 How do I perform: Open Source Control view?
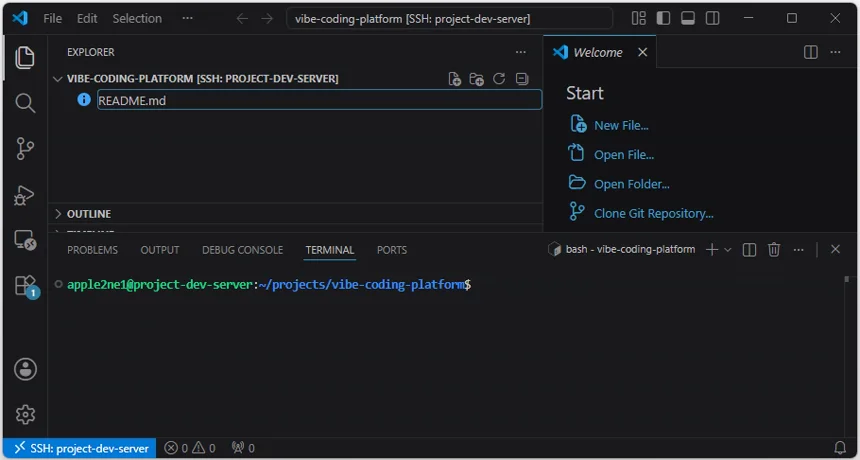click(x=25, y=149)
